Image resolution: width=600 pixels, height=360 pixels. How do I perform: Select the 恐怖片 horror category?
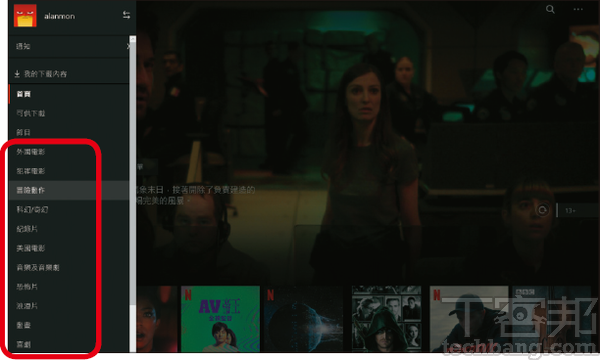point(69,287)
